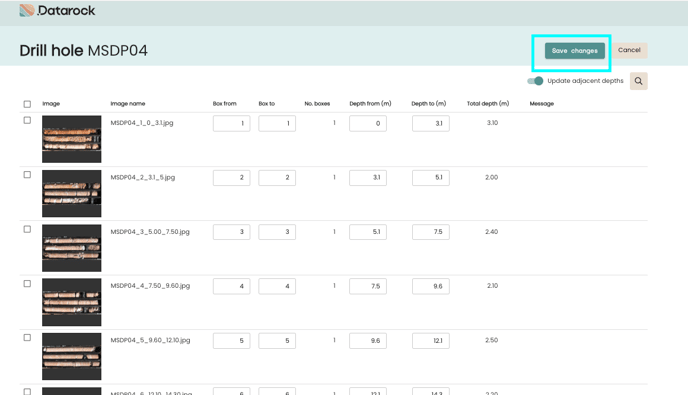Click total depth value 2.40
This screenshot has height=395, width=688.
tap(491, 232)
